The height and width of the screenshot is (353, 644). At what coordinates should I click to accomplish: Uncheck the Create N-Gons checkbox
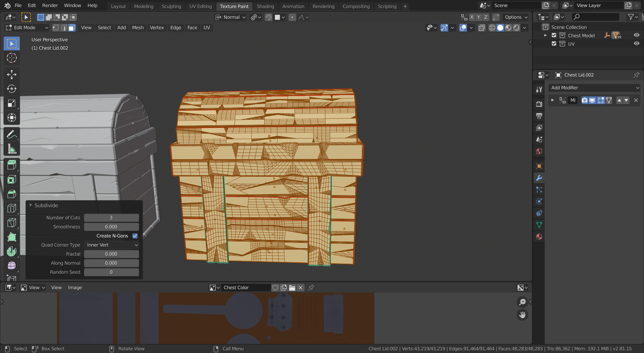[x=135, y=236]
